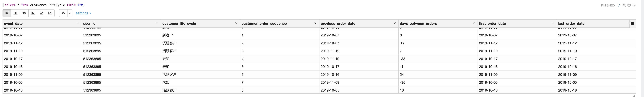Show results as line chart
644x97 pixels.
pyautogui.click(x=41, y=13)
